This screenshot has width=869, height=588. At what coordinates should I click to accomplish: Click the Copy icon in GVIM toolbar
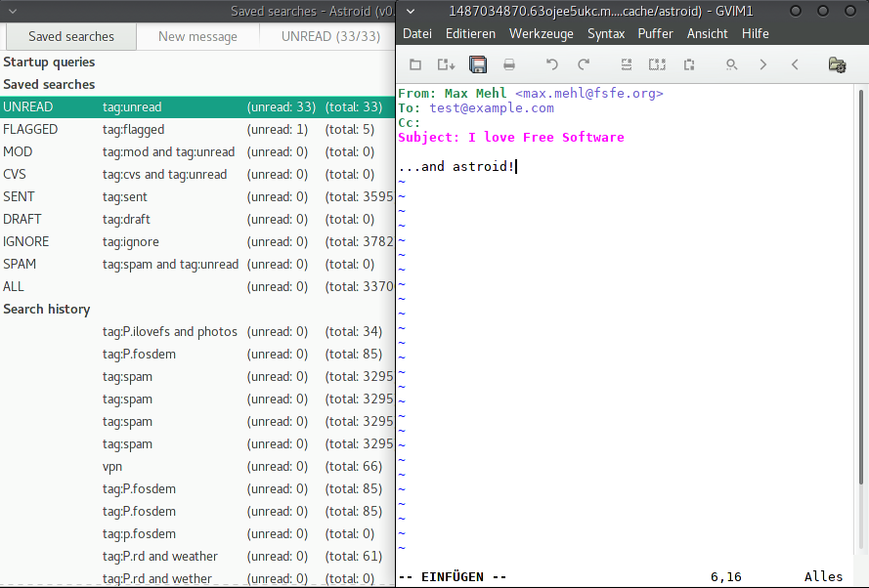click(658, 64)
